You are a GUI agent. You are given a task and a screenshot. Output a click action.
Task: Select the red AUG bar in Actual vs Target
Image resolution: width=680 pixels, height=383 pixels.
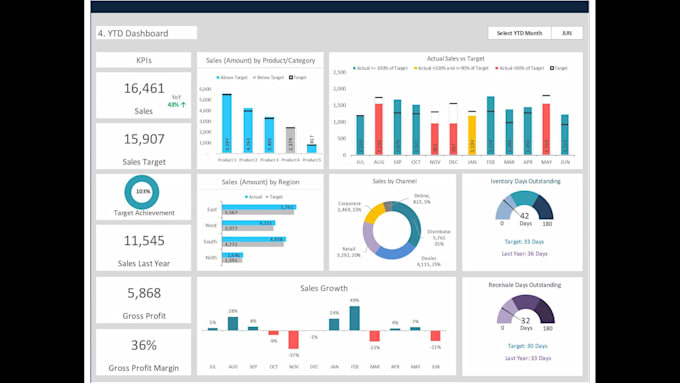point(379,129)
